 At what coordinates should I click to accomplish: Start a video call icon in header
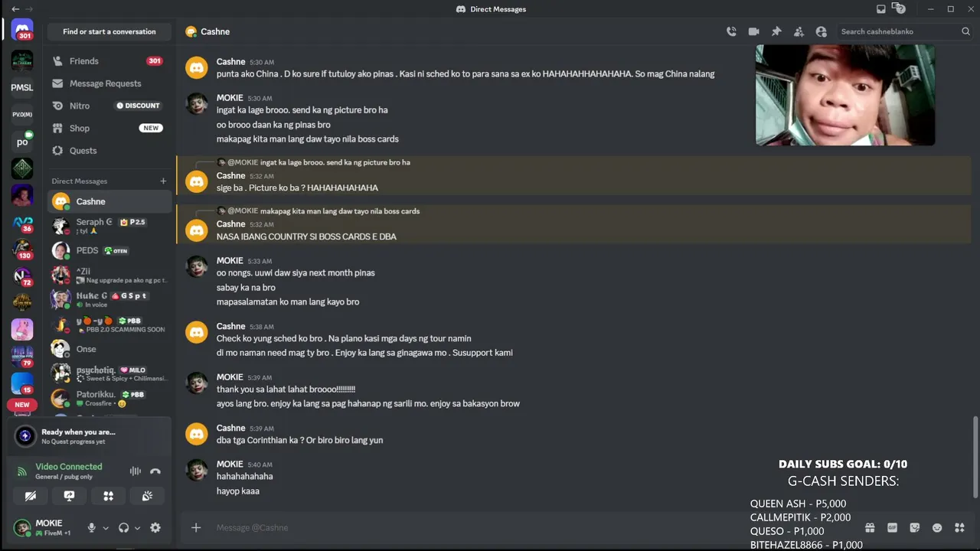pos(753,31)
